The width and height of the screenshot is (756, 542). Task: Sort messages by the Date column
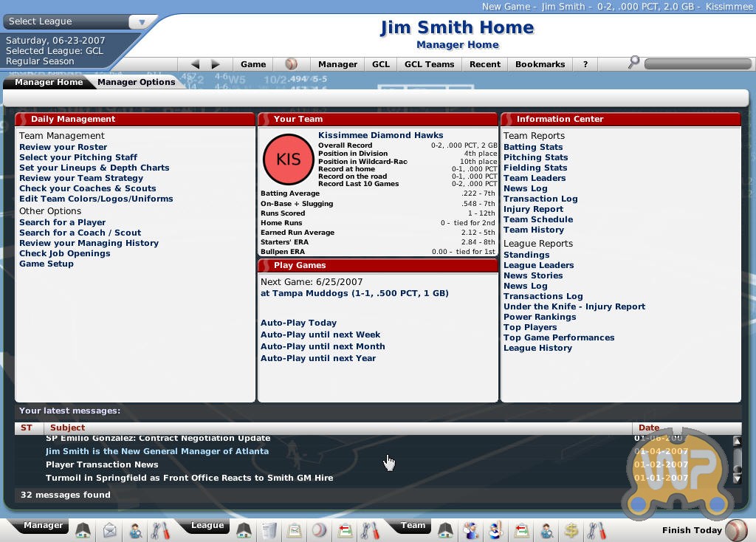[649, 428]
